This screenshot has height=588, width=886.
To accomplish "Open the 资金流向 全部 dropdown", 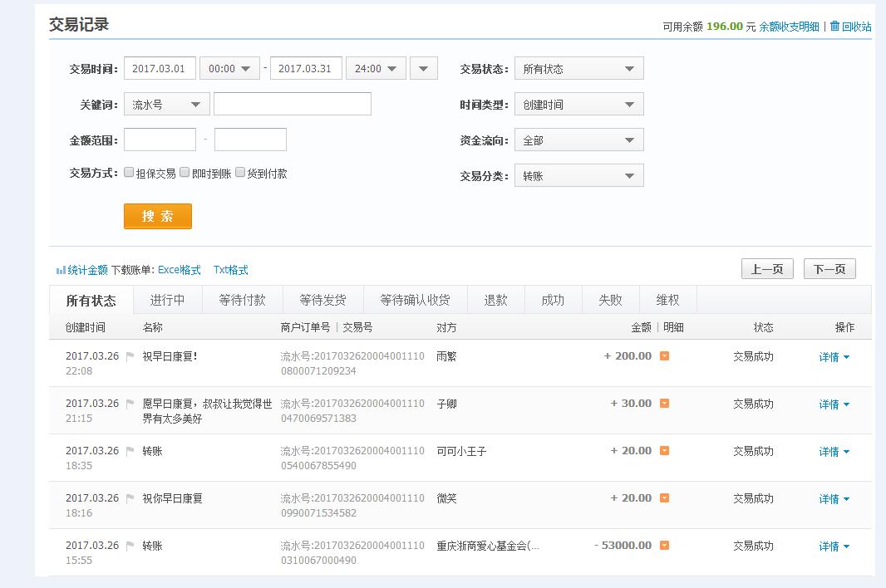I will click(579, 140).
